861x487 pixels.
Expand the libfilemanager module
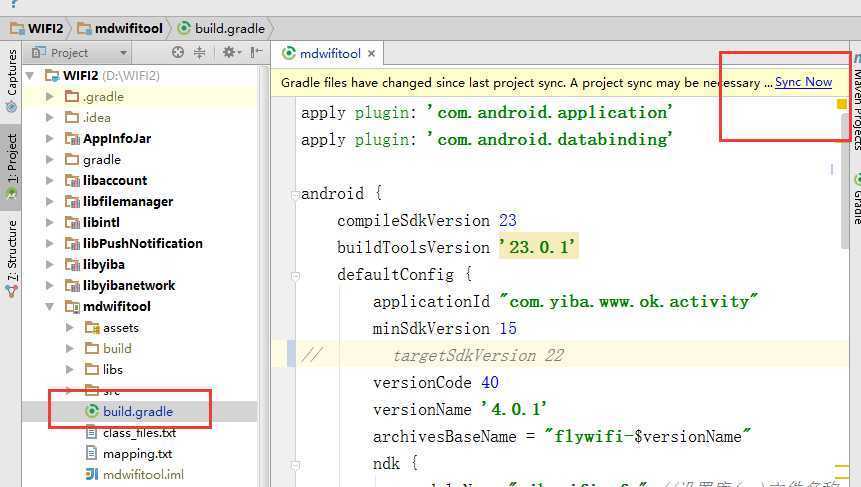tap(50, 201)
